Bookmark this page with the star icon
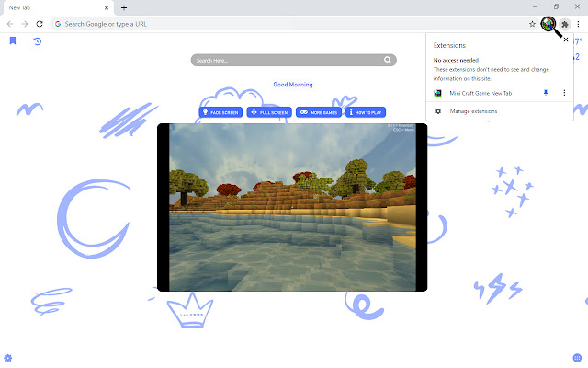This screenshot has width=588, height=368. click(x=532, y=24)
